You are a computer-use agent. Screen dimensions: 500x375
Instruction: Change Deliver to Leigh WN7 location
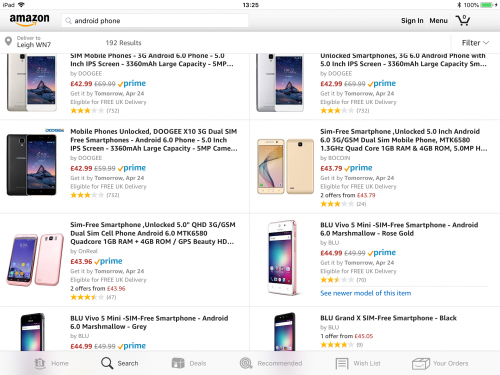point(34,42)
